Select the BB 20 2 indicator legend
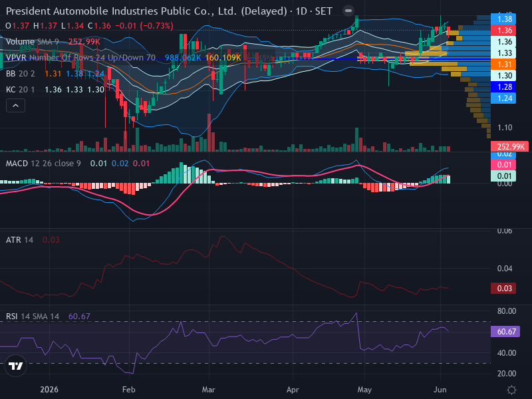Viewport: 532px width, 399px height. (x=21, y=74)
